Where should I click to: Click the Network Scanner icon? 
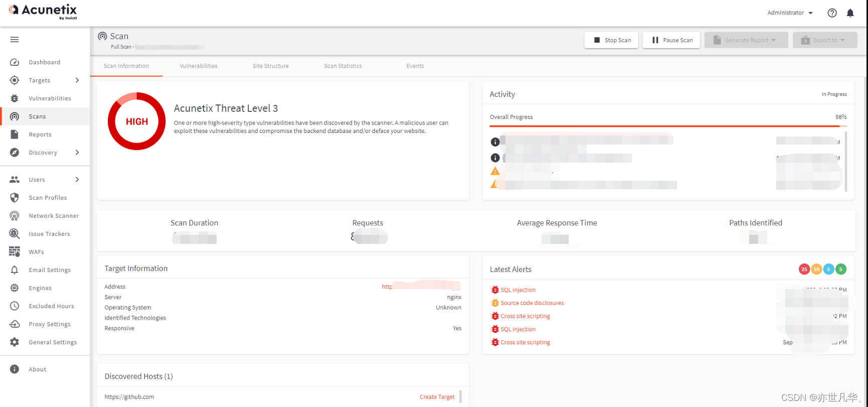[x=15, y=216]
